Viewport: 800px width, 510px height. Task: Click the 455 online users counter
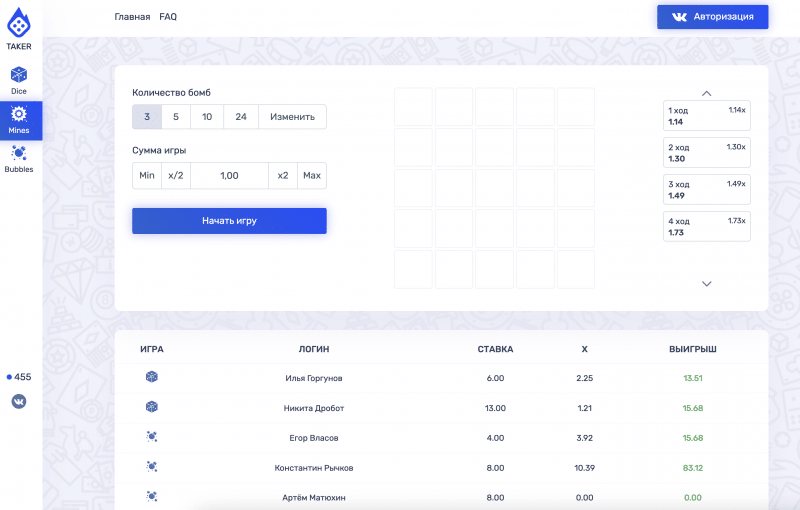click(x=19, y=377)
